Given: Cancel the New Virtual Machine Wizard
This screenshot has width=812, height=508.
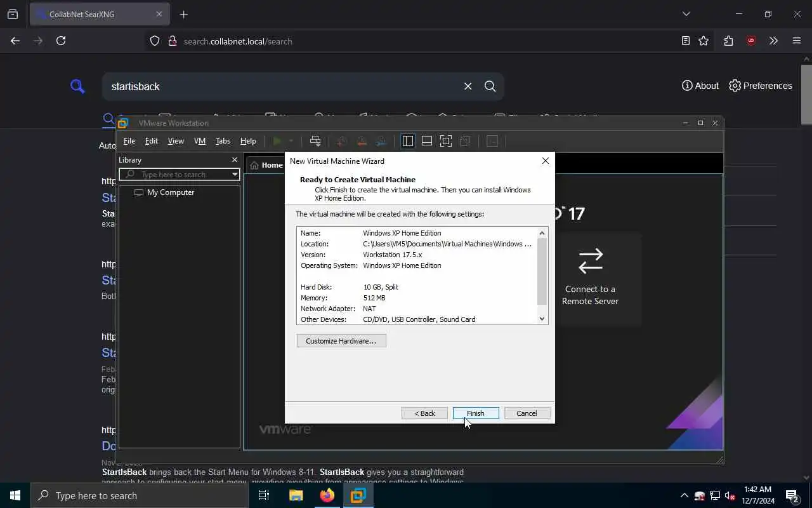Looking at the screenshot, I should [x=527, y=413].
